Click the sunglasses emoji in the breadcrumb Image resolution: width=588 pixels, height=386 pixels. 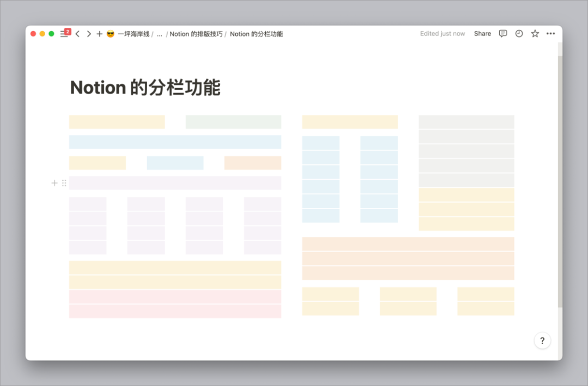[x=109, y=33]
